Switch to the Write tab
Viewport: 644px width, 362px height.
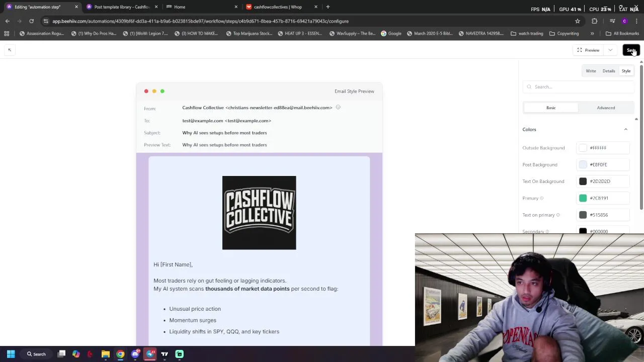coord(591,71)
